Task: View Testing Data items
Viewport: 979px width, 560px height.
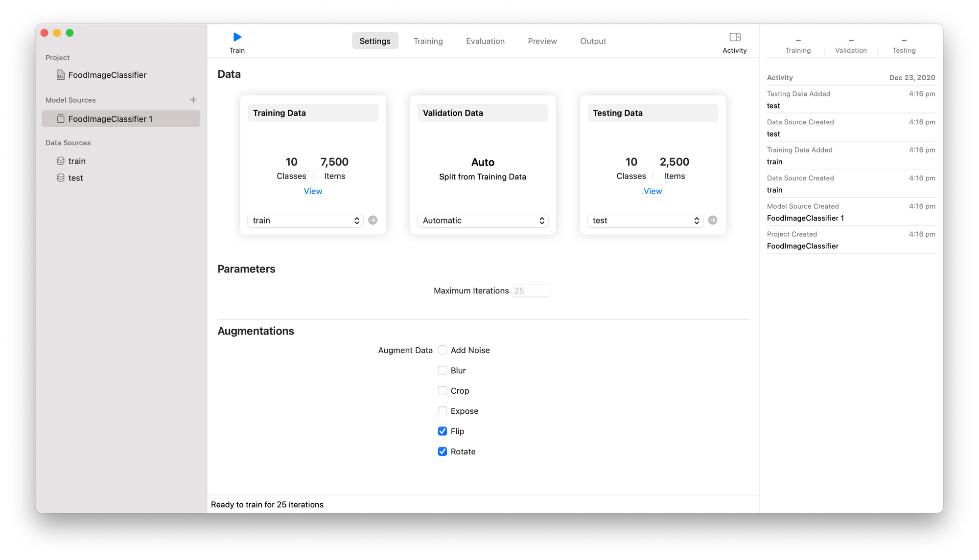Action: tap(651, 191)
